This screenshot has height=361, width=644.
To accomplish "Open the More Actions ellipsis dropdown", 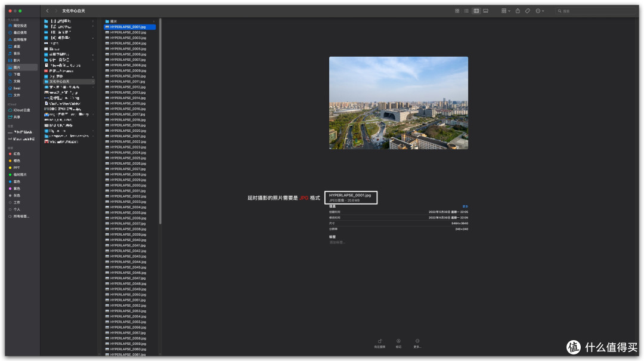I will (x=540, y=11).
